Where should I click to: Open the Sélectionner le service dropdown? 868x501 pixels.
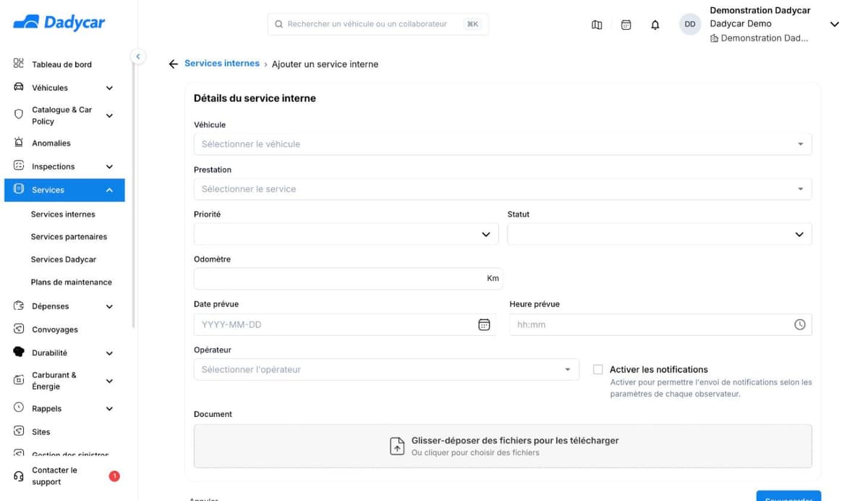coord(503,189)
